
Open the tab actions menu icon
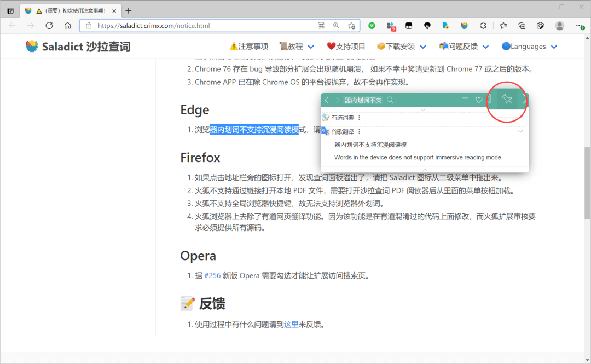[10, 11]
